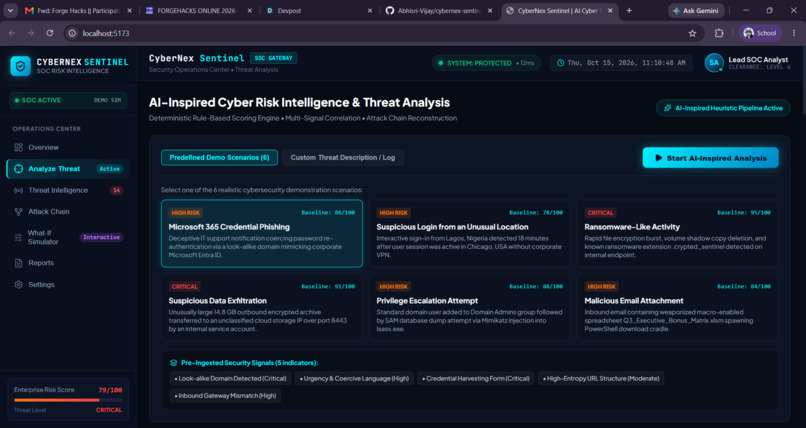Open a new browser tab with plus icon

coord(629,10)
